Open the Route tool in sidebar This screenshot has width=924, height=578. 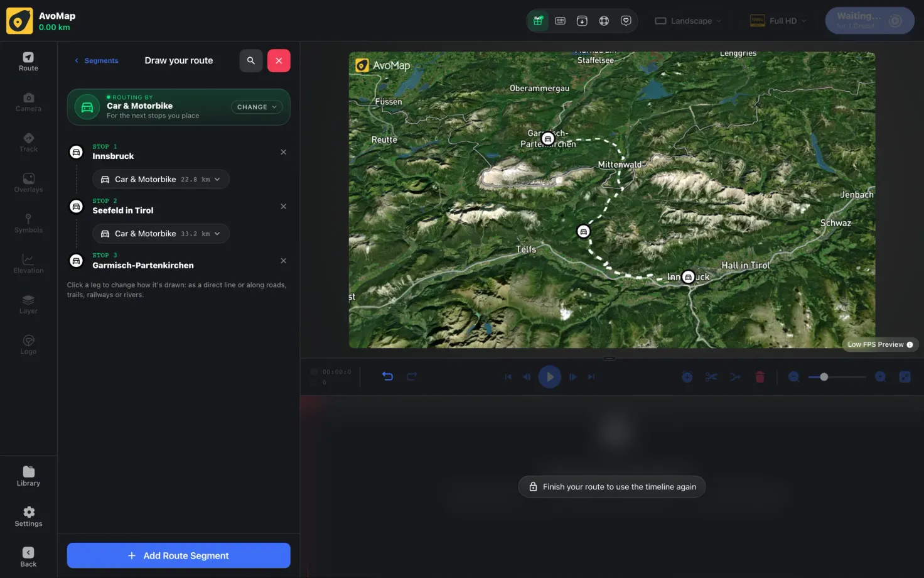28,62
